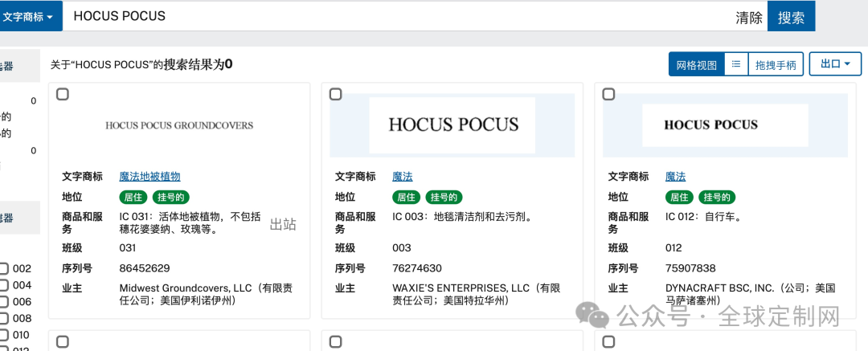Check the WAXIE'S ENTERPRISES card checkbox

[335, 94]
